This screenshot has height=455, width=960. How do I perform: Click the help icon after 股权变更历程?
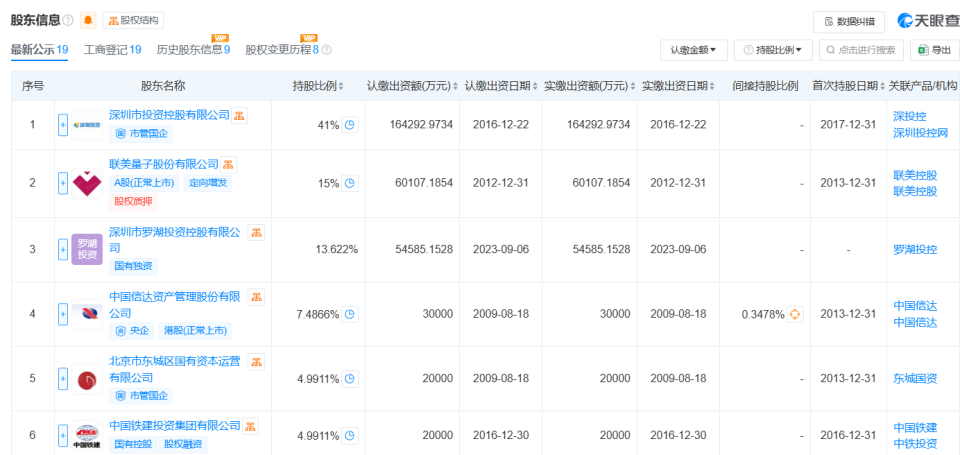pyautogui.click(x=326, y=50)
